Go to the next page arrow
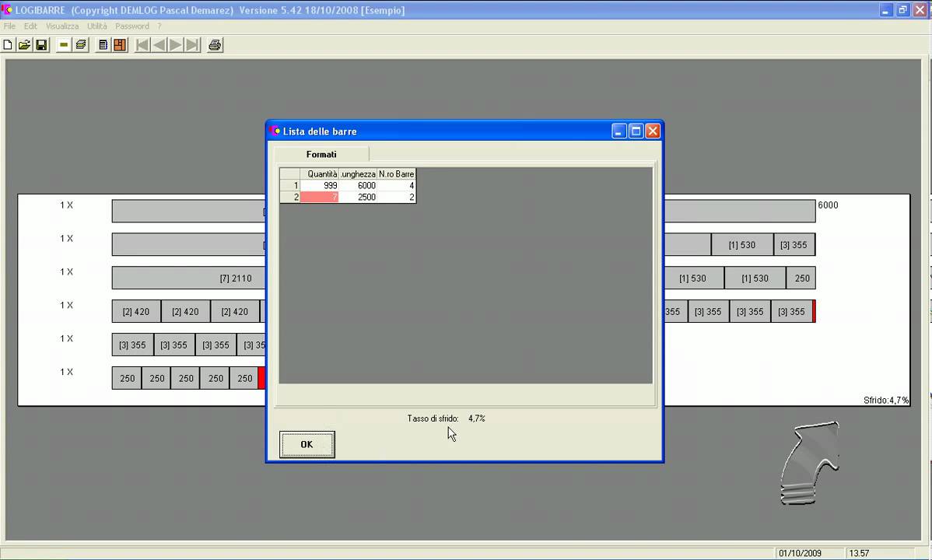 coord(176,45)
